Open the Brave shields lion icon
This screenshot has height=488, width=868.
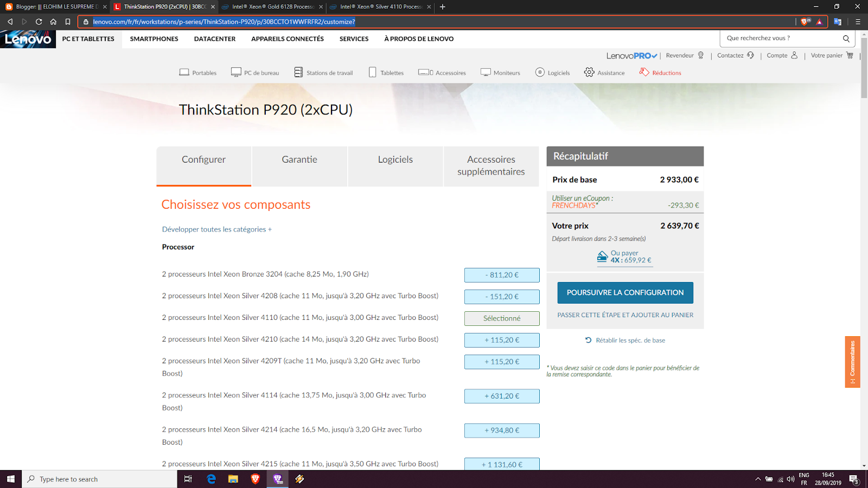[805, 22]
